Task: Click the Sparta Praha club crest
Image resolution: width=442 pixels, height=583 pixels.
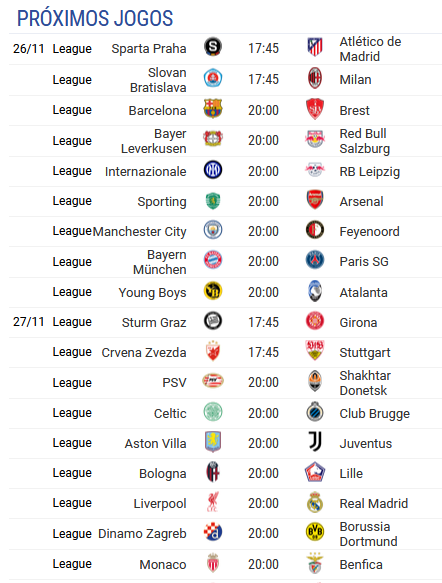Action: click(213, 47)
